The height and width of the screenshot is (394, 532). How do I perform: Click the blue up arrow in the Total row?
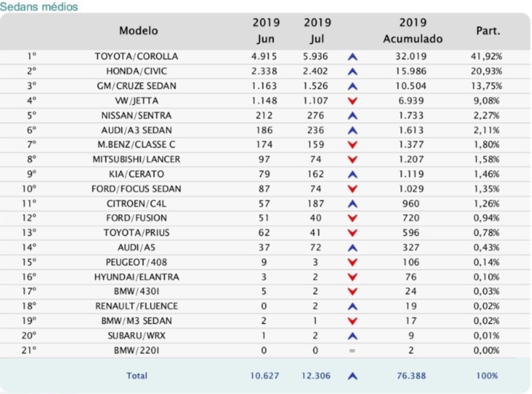353,376
